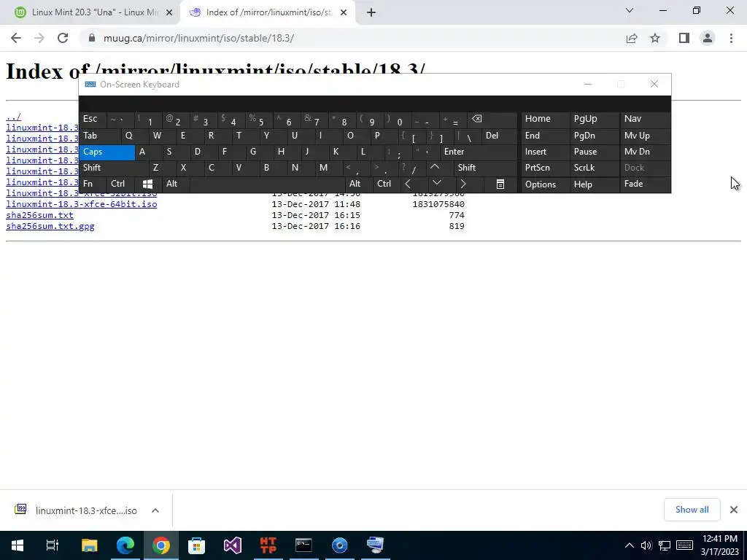Image resolution: width=747 pixels, height=560 pixels.
Task: Open volume control in system tray
Action: click(646, 545)
